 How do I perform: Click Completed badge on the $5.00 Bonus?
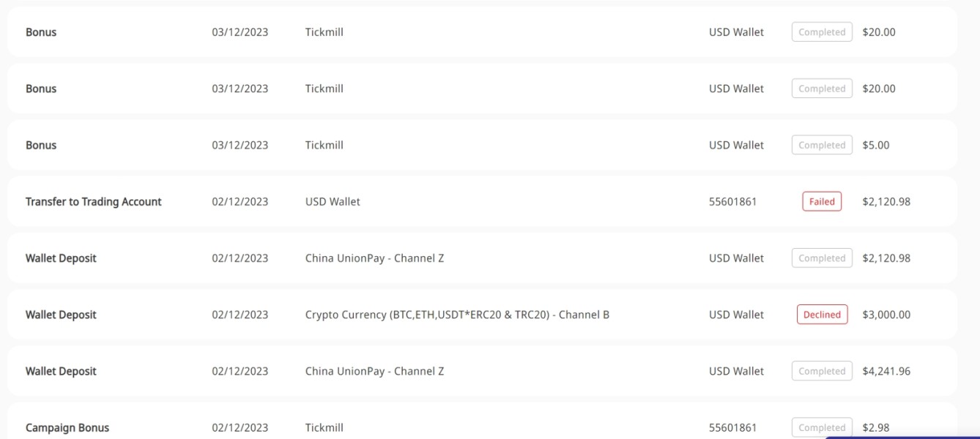click(x=822, y=145)
